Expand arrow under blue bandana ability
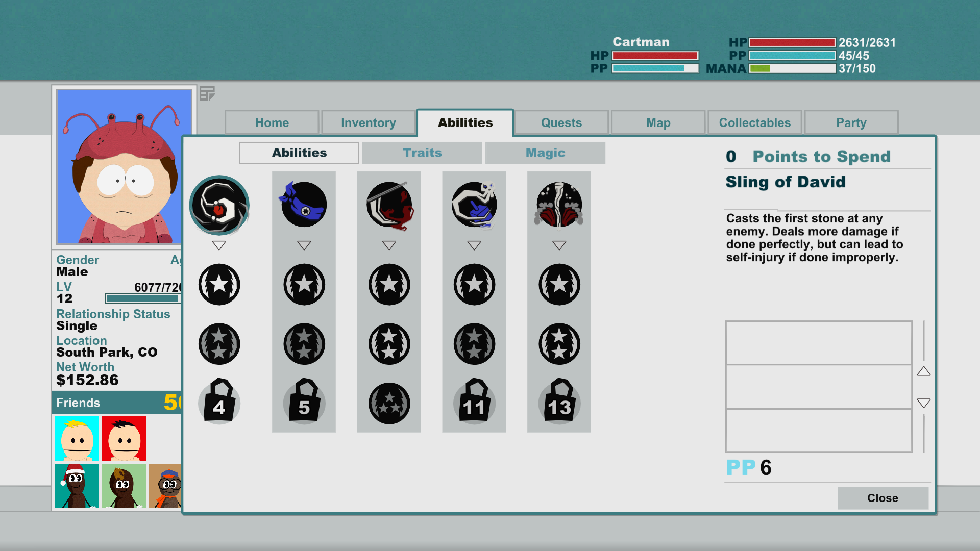 point(304,245)
